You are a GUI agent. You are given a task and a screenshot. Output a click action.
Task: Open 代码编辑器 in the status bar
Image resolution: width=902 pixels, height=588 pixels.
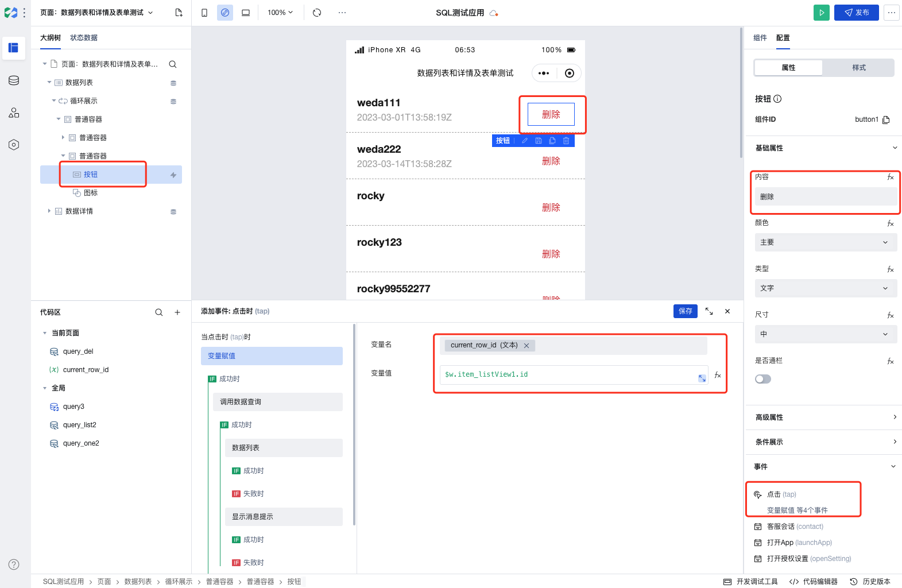click(814, 582)
